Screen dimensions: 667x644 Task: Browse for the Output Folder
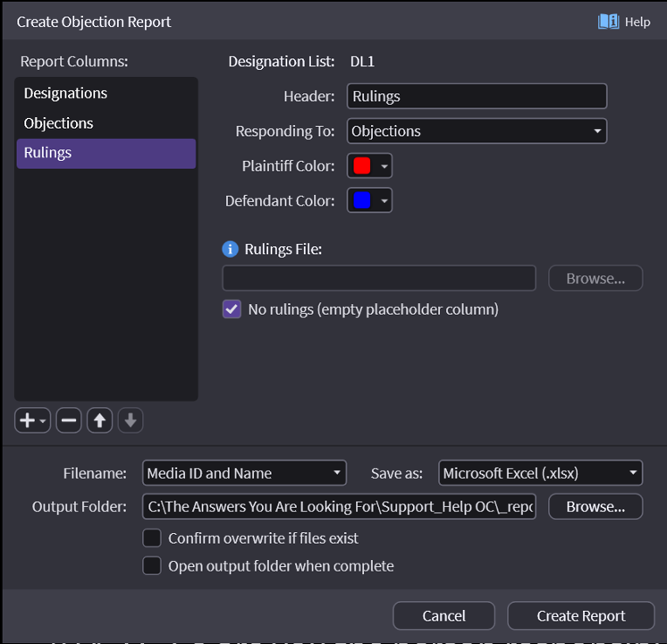[x=595, y=506]
